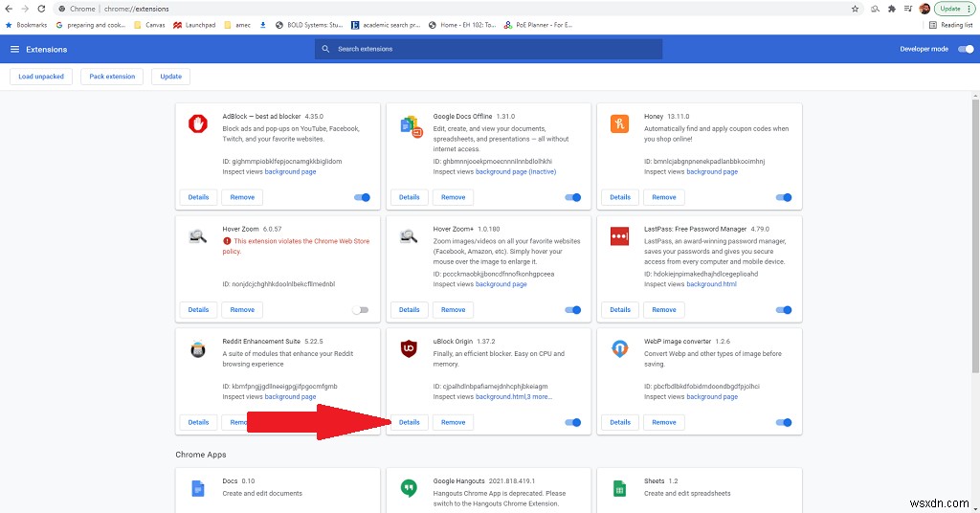This screenshot has height=513, width=980.
Task: Click the disabled Hover Zoom toggle
Action: pyautogui.click(x=361, y=310)
